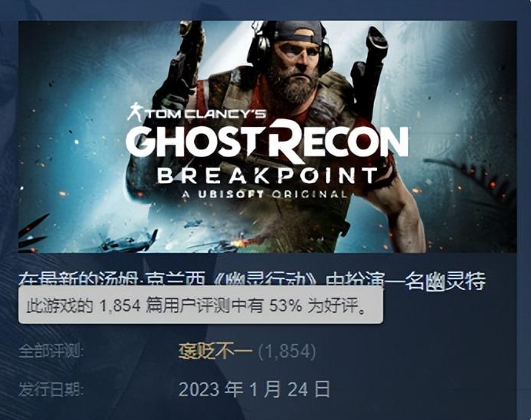Open the 褒贬不一 review summary link
Image resolution: width=531 pixels, height=420 pixels.
pos(215,351)
